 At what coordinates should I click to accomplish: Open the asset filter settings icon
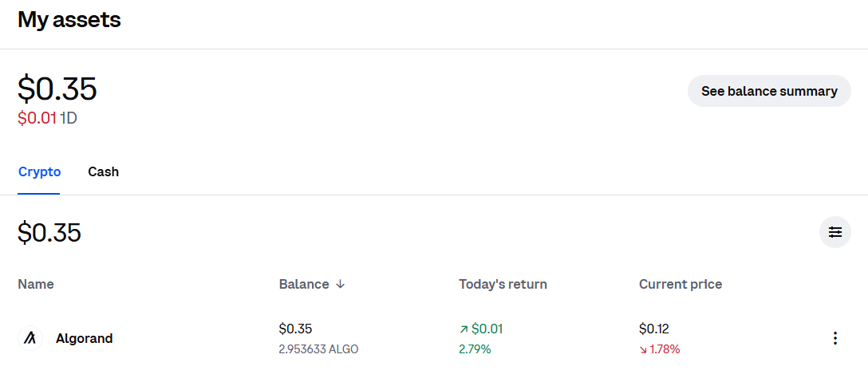[x=834, y=232]
